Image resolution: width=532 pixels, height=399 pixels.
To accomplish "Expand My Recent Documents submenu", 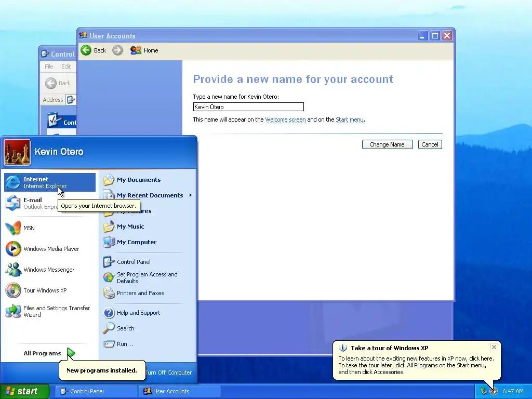I will point(148,195).
